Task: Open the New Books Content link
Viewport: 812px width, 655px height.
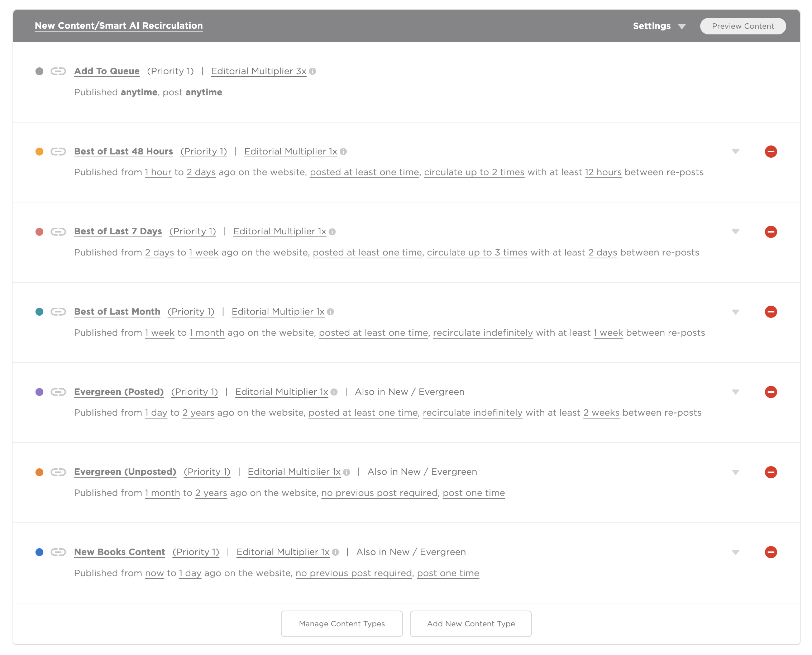Action: pyautogui.click(x=120, y=553)
